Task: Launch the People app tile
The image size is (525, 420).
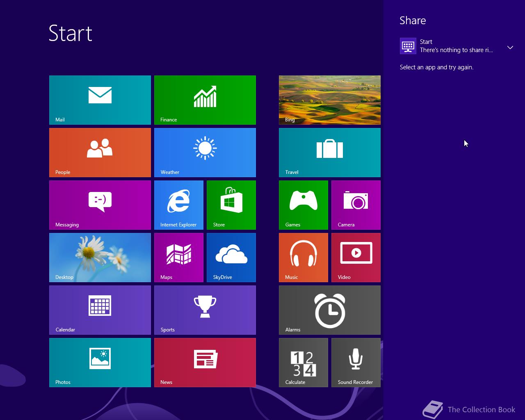Action: tap(100, 153)
